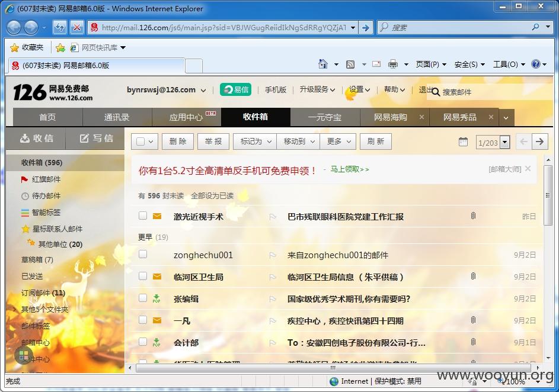Image resolution: width=559 pixels, height=392 pixels.
Task: Click the IE Forward navigation button
Action: (x=31, y=27)
